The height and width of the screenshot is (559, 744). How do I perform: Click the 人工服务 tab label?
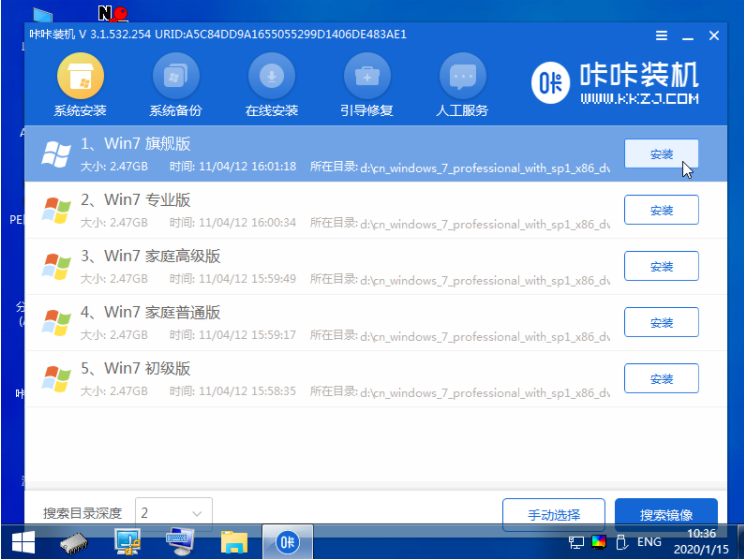click(462, 111)
